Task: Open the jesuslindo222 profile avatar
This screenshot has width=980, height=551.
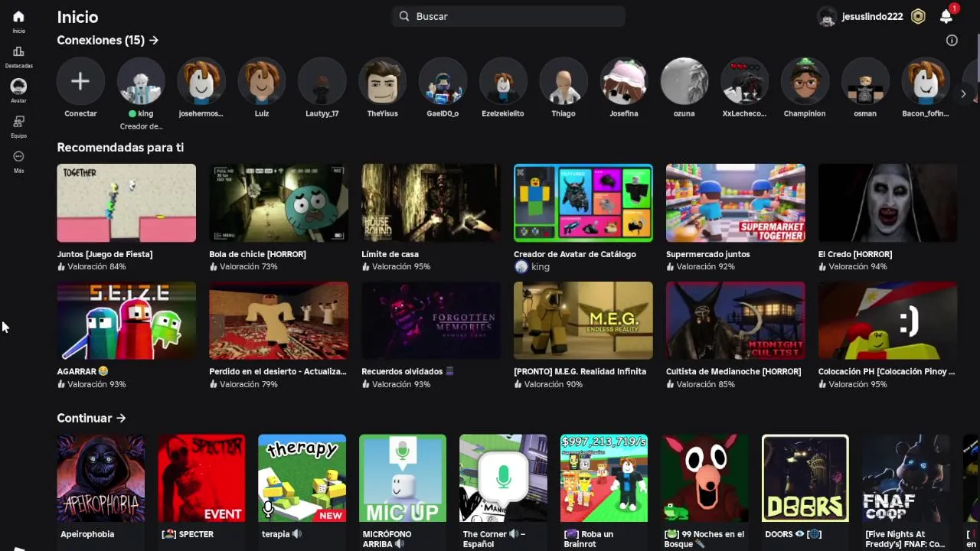Action: pyautogui.click(x=827, y=17)
